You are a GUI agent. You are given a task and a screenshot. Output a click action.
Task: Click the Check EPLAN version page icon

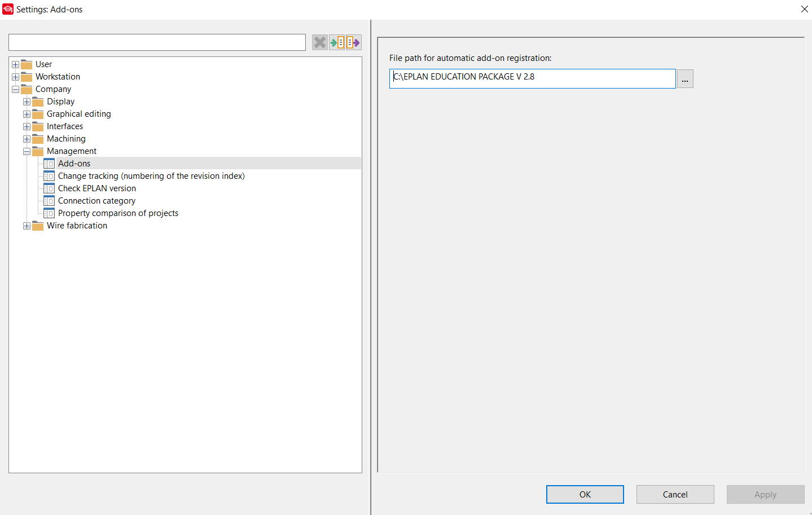49,188
